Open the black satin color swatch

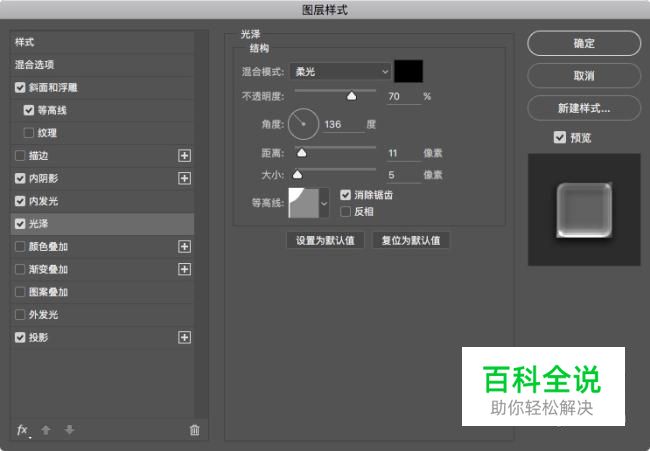pos(409,71)
